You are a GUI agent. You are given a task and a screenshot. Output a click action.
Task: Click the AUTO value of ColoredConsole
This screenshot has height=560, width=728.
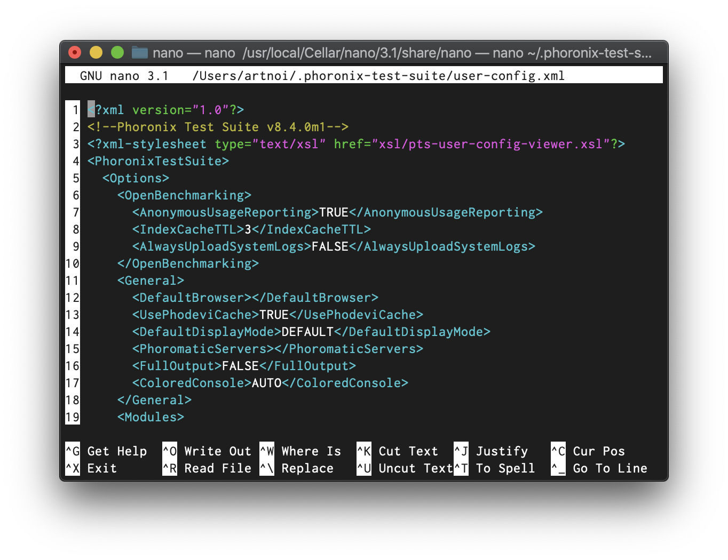(267, 383)
